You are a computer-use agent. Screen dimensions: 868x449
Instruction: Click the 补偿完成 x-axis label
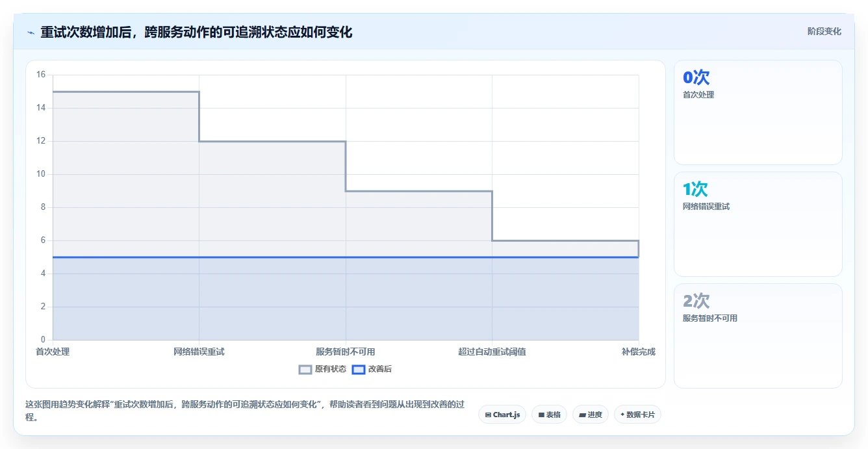tap(638, 352)
